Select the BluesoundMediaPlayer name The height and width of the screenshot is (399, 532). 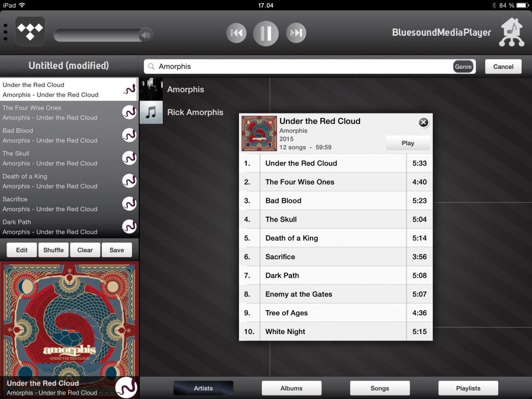coord(441,33)
